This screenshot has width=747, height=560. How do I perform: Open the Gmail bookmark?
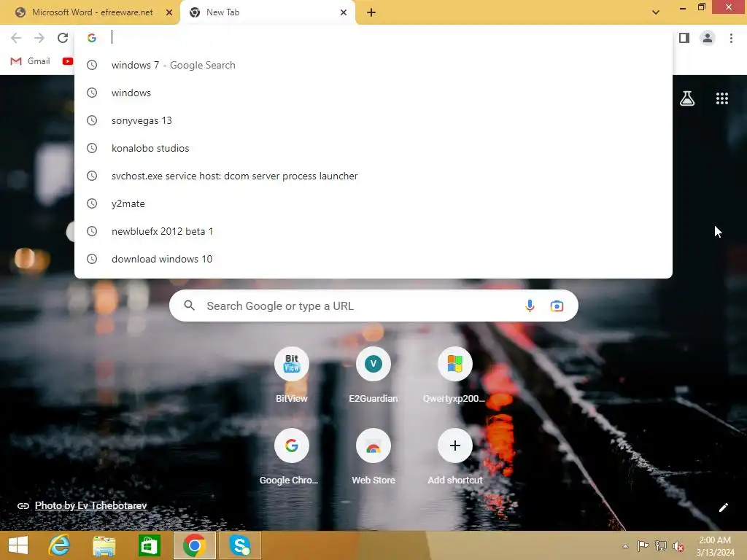(x=30, y=61)
